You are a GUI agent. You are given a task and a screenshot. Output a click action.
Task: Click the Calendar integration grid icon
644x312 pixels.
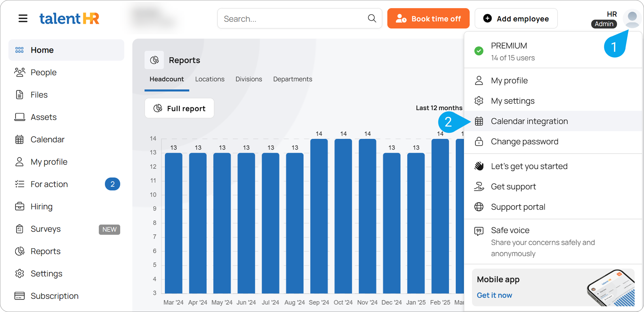pos(479,121)
